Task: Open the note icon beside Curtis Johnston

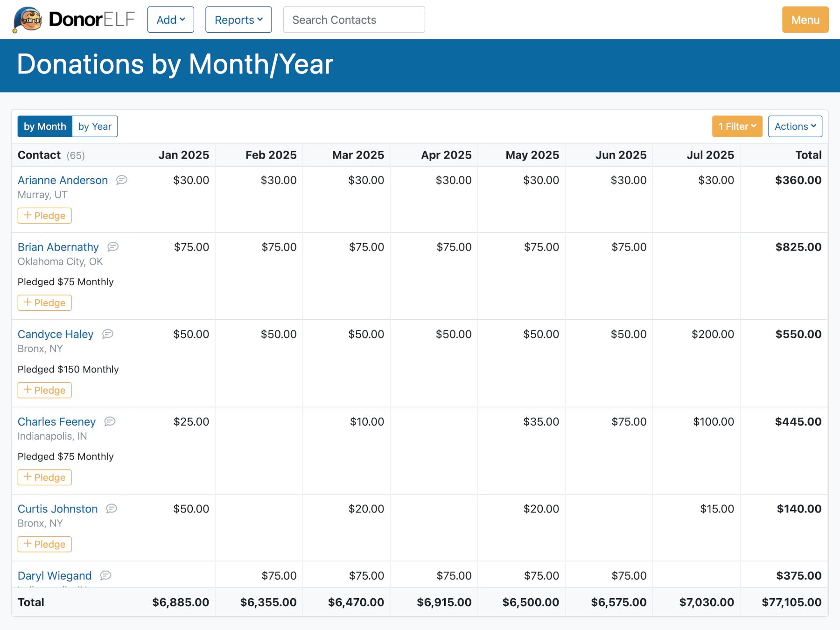Action: (x=111, y=509)
